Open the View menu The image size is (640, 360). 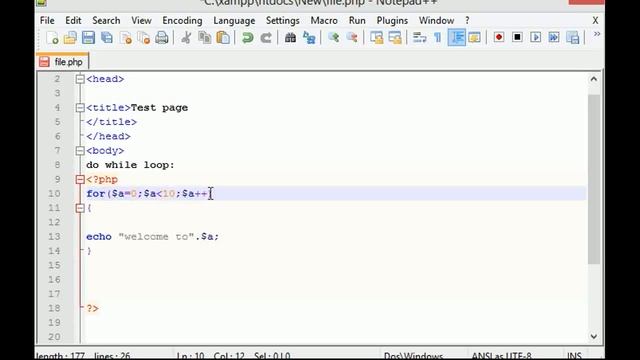141,20
